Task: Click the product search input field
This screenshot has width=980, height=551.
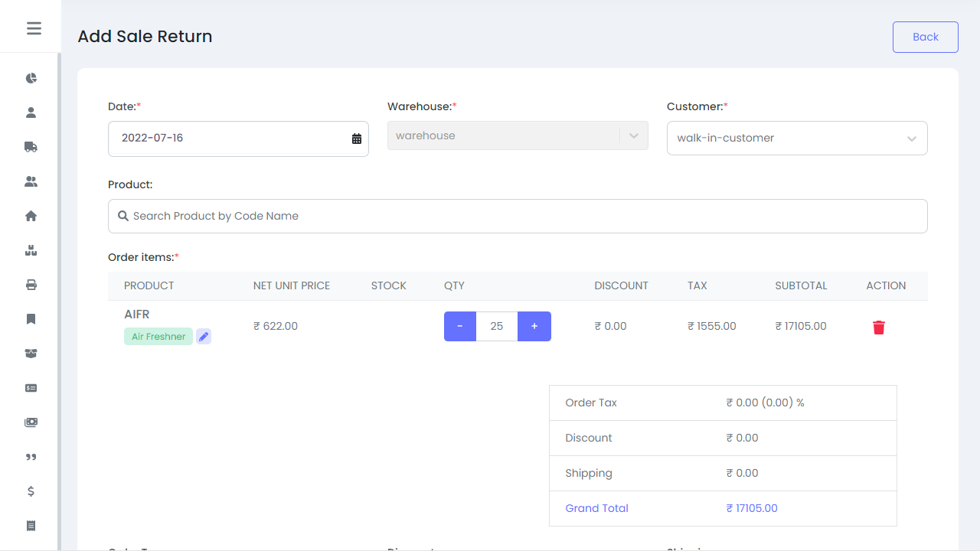Action: [x=518, y=216]
